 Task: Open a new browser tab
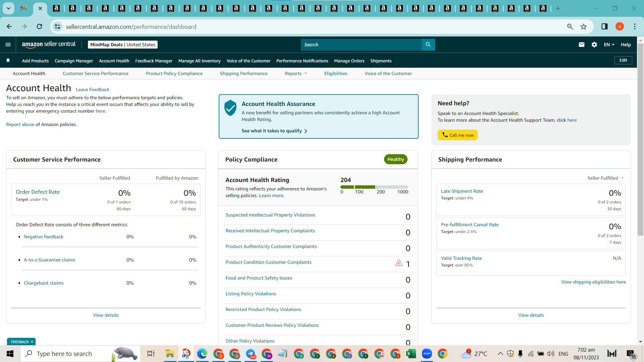click(558, 8)
